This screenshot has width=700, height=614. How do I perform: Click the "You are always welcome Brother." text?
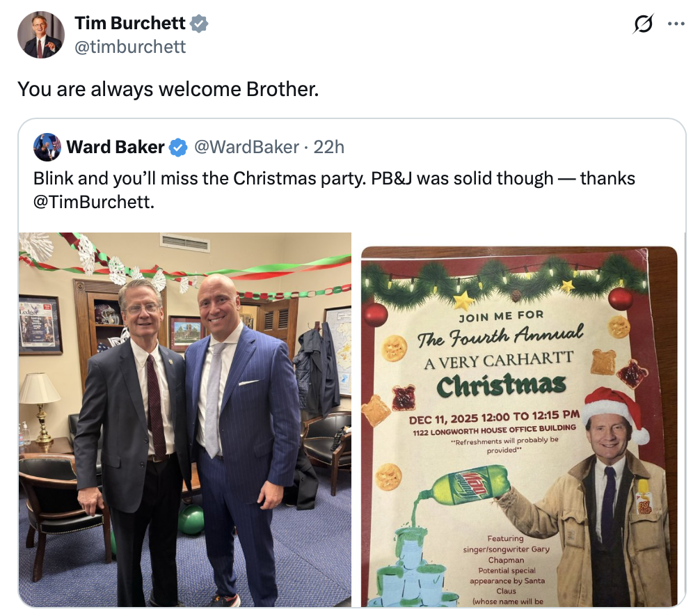click(168, 89)
